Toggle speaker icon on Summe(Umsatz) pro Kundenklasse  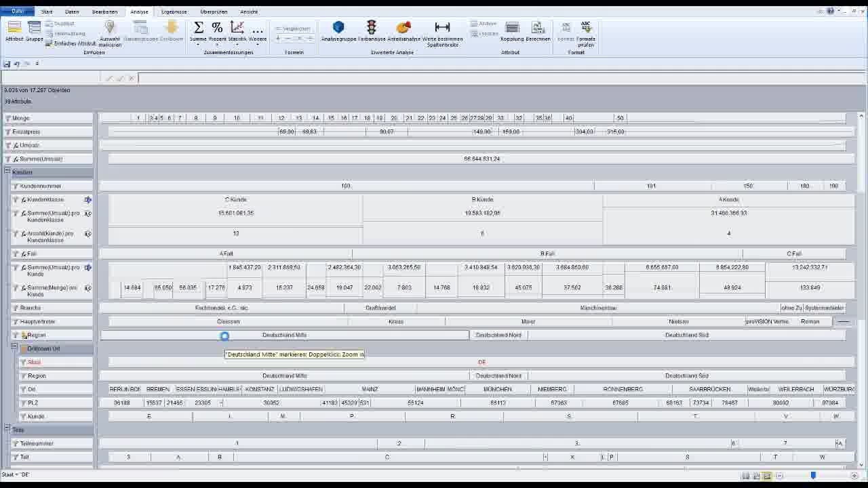(87, 213)
